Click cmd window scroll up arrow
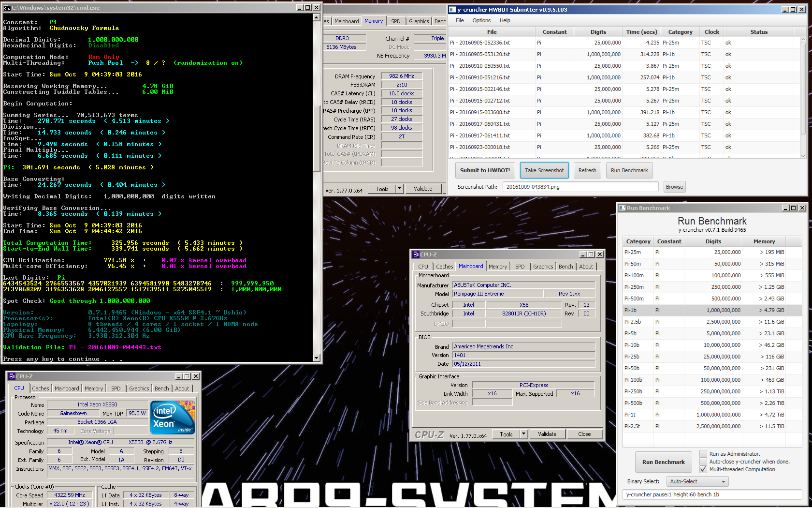 click(317, 17)
